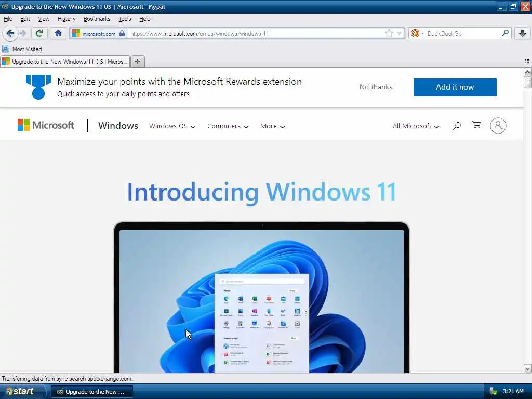Open the View menu

(44, 19)
